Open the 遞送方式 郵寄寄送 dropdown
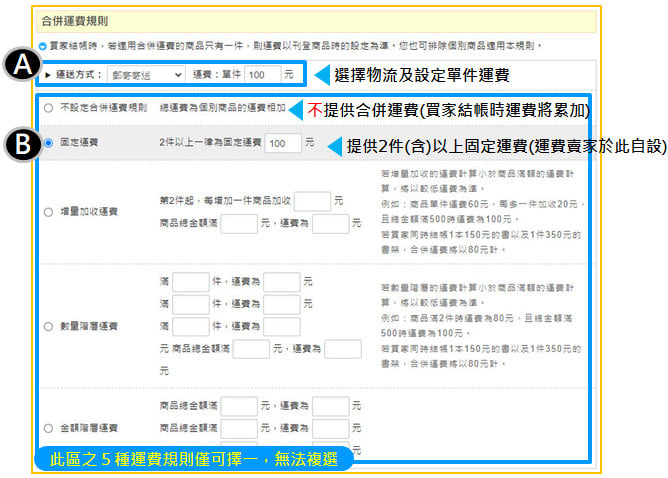This screenshot has width=668, height=478. [x=145, y=74]
